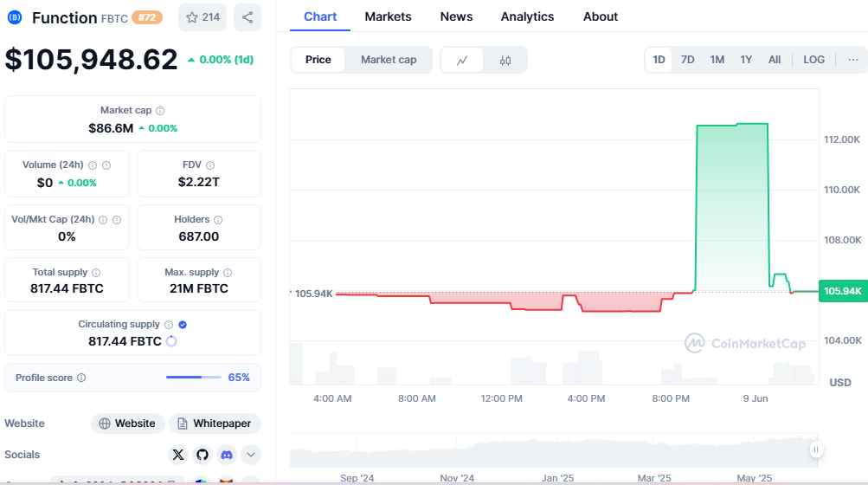Click the blue verified badge by Circulating supply
This screenshot has width=868, height=485.
pyautogui.click(x=183, y=325)
